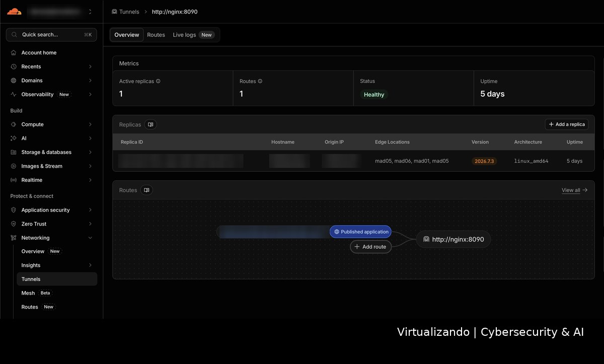The image size is (604, 364).
Task: Collapse the Networking section chevron
Action: pos(90,238)
